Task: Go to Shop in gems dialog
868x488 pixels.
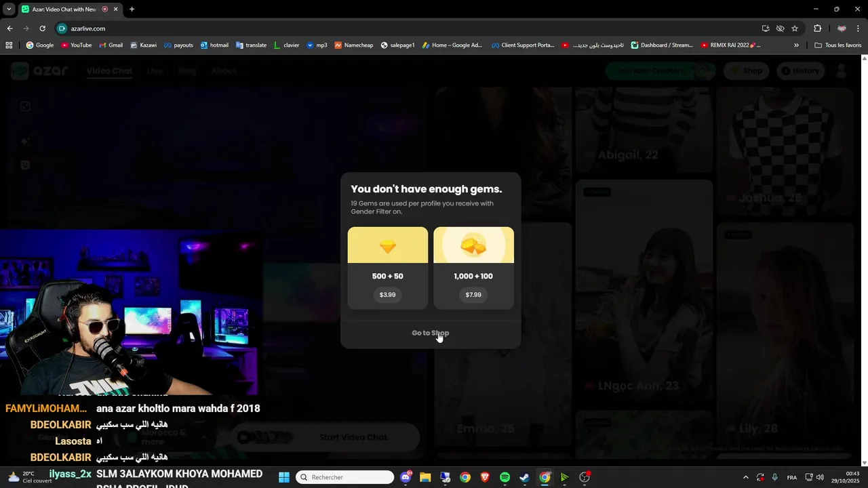Action: point(430,333)
